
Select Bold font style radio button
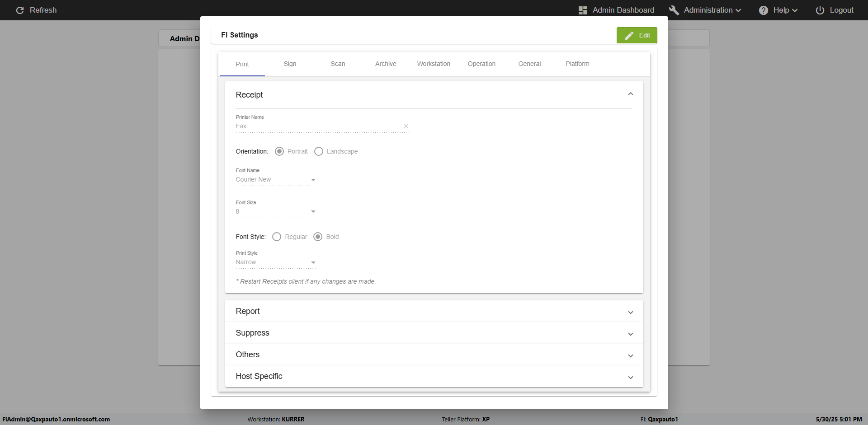coord(318,237)
